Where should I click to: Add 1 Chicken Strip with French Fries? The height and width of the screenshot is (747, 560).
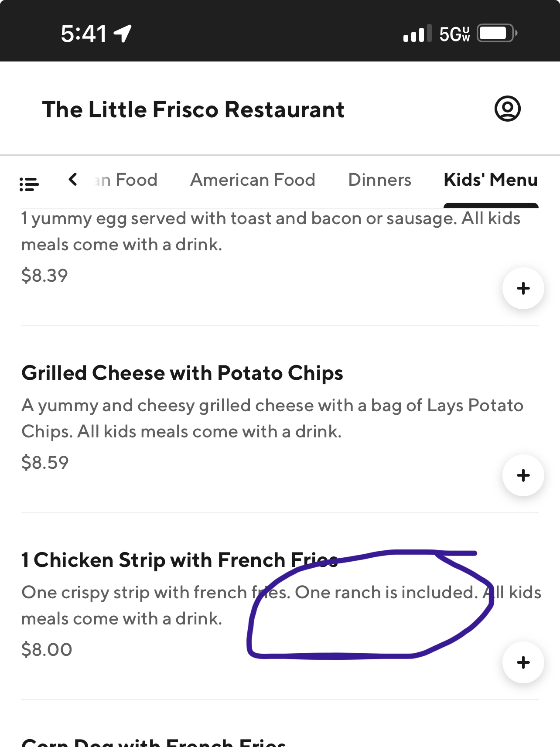point(523,662)
